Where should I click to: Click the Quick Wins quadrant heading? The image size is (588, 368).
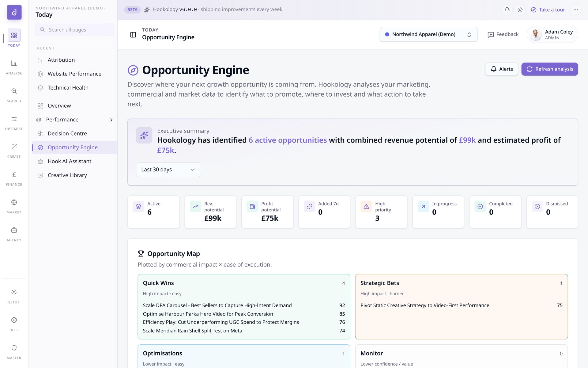[158, 283]
